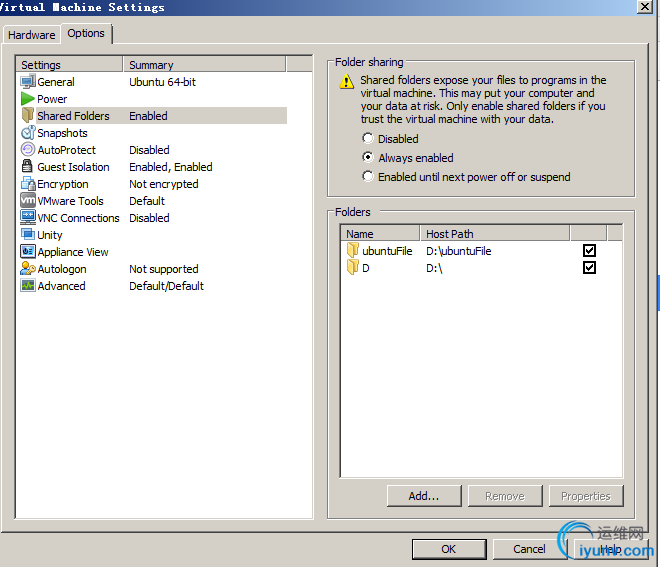660x567 pixels.
Task: Select the General settings row label
Action: tap(56, 82)
